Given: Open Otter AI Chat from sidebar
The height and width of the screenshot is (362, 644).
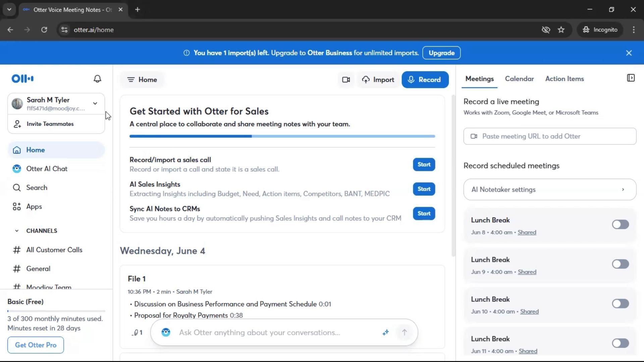Looking at the screenshot, I should click(47, 169).
